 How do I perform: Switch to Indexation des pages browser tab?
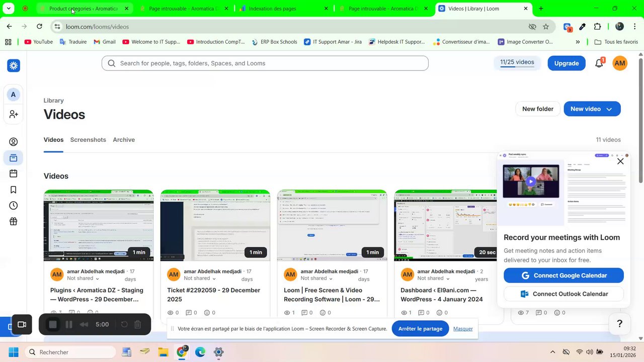pyautogui.click(x=284, y=9)
